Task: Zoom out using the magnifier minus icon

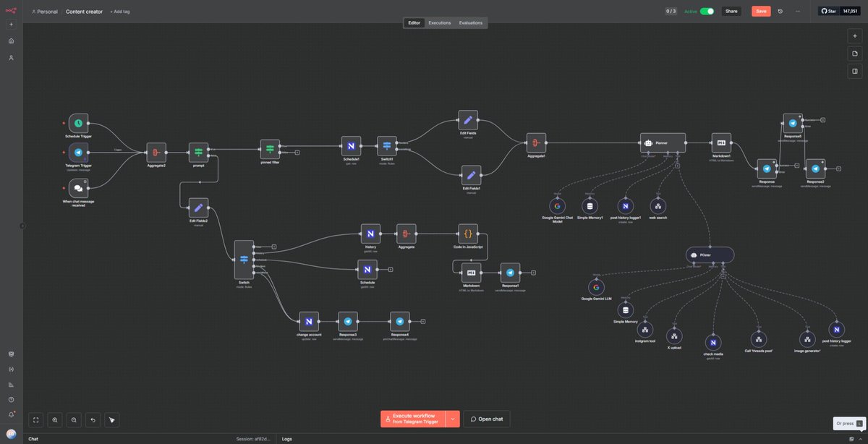Action: [x=73, y=419]
